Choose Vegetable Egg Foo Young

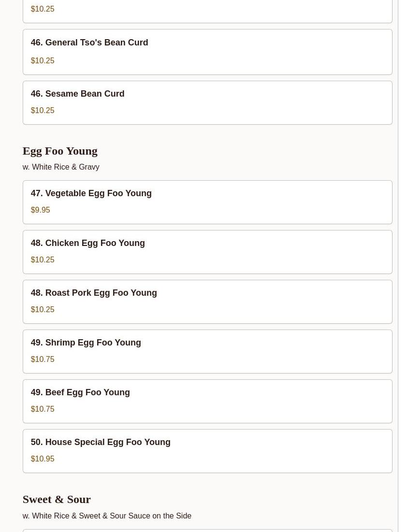pos(91,193)
